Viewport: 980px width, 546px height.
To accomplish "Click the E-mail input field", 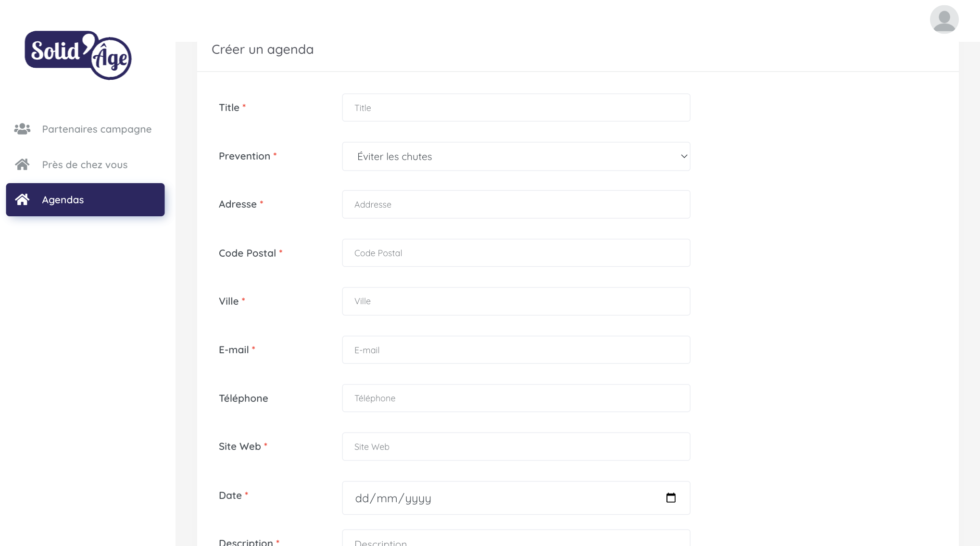I will tap(515, 350).
